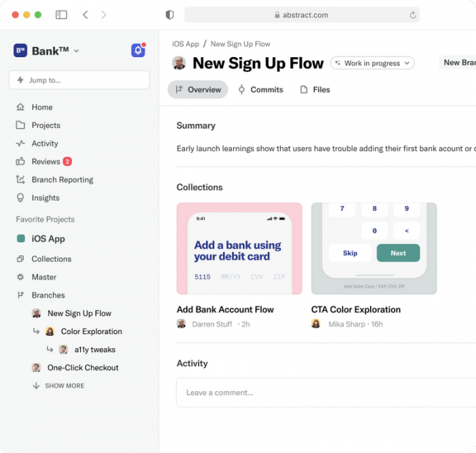Click the Reviews thumbs-up icon
Image resolution: width=476 pixels, height=453 pixels.
click(x=20, y=161)
